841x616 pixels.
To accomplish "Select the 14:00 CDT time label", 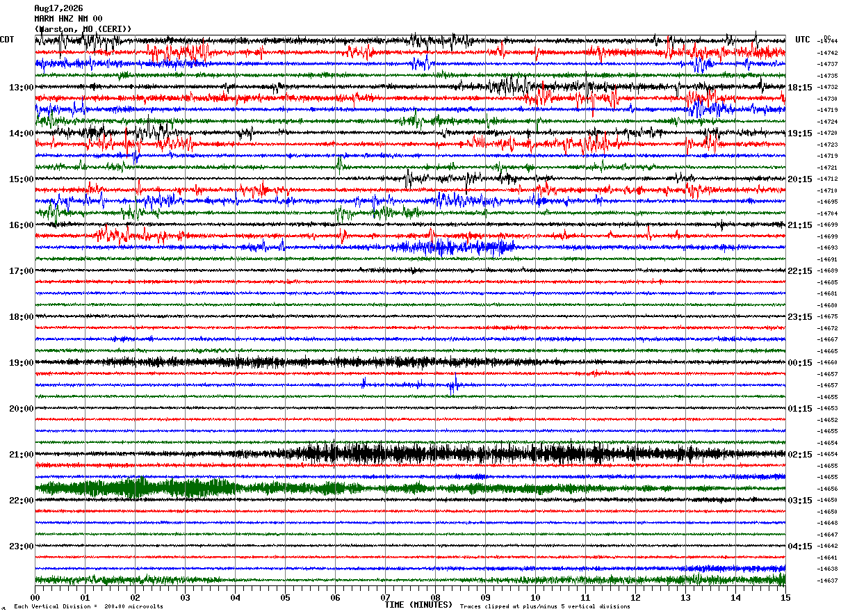I will 22,133.
